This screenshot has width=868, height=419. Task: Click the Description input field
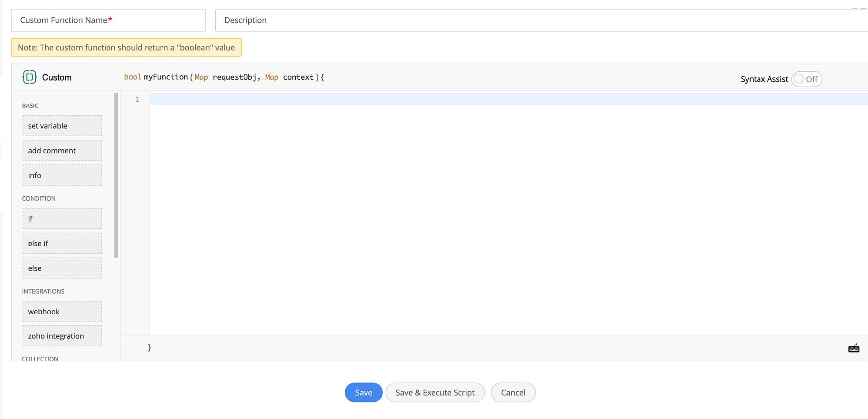[539, 20]
